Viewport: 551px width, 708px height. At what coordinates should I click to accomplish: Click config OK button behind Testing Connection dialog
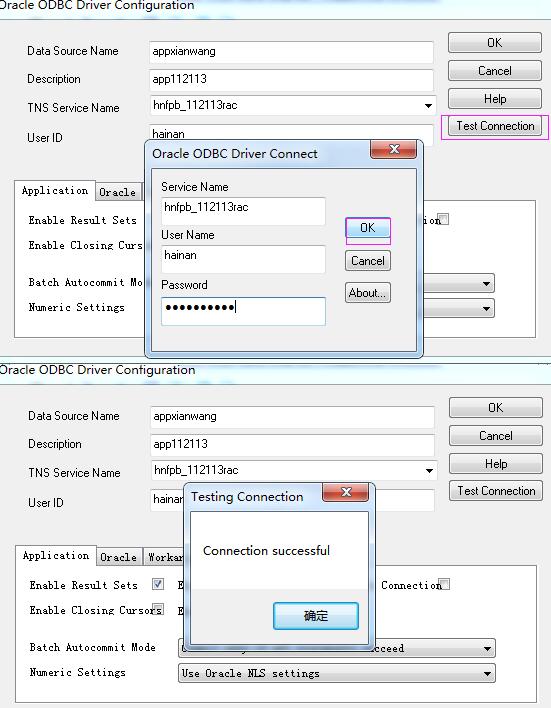point(496,407)
